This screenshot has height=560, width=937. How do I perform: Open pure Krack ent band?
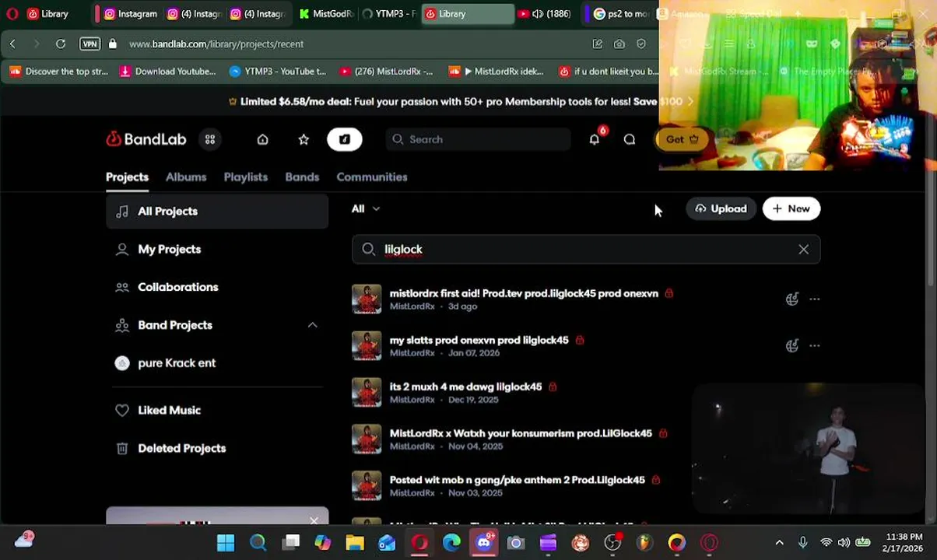pos(217,363)
